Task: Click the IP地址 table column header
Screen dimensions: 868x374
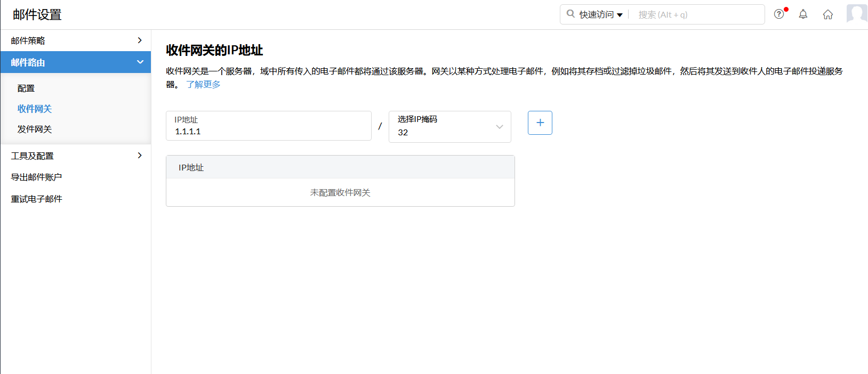Action: (191, 167)
